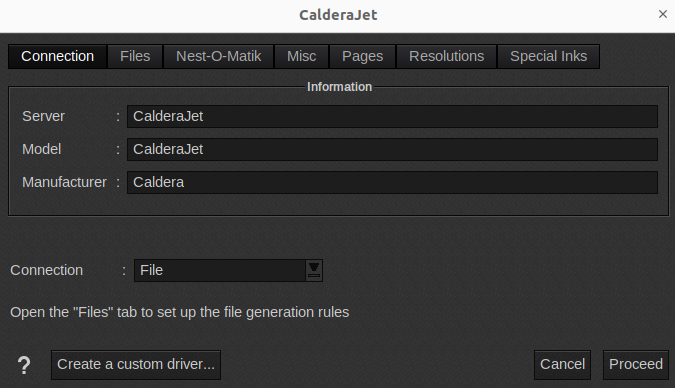This screenshot has height=388, width=675.
Task: Focus the Model input field
Action: [x=392, y=149]
